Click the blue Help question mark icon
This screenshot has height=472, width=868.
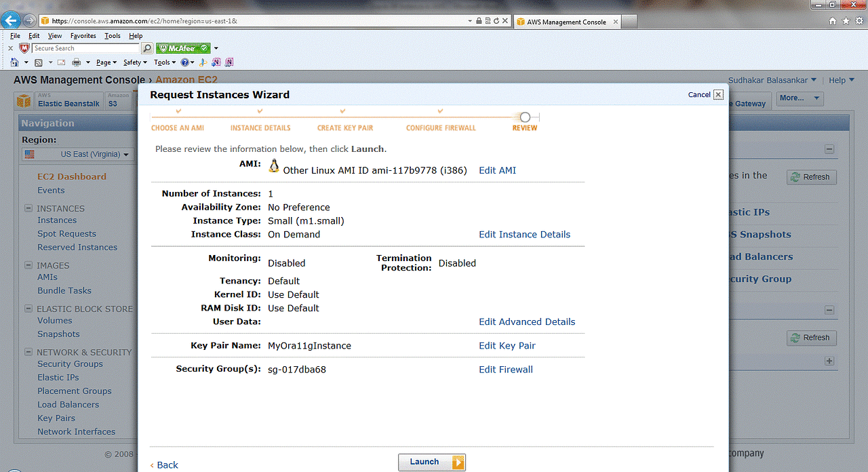click(x=184, y=62)
